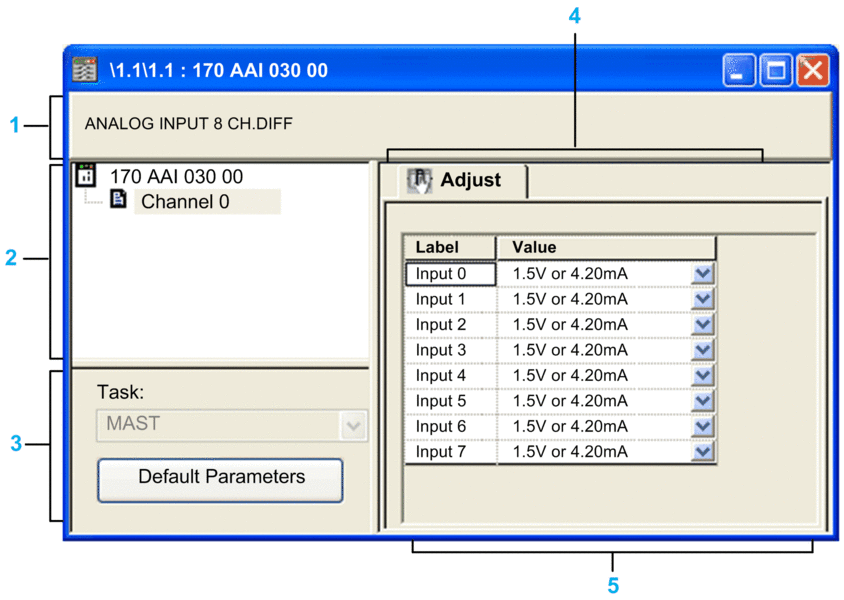This screenshot has height=600, width=844.
Task: Select the 170 AAI 030 00 tree node
Action: 176,177
